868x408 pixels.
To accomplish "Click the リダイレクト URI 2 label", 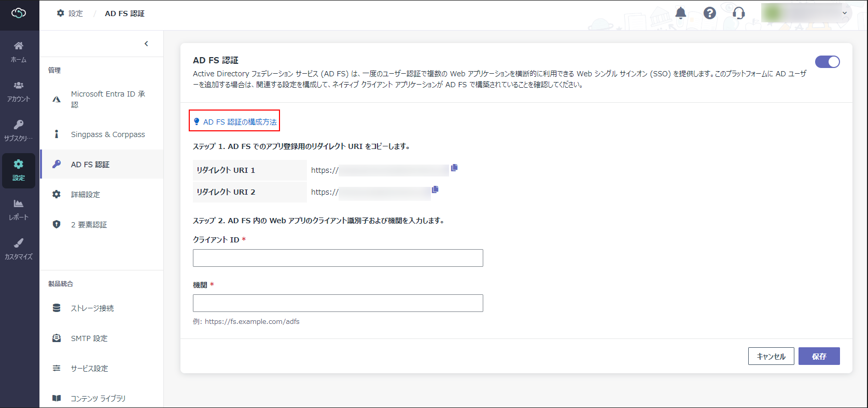I will click(226, 192).
